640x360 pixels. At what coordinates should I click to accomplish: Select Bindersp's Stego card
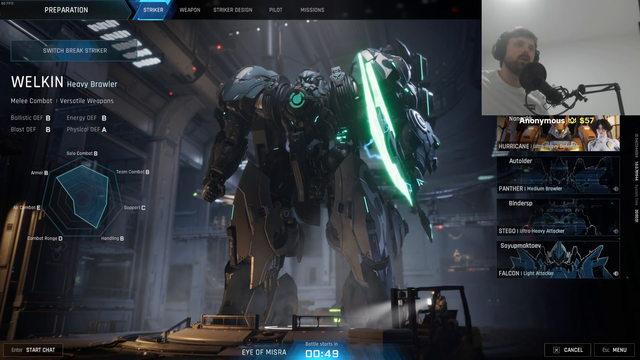pyautogui.click(x=558, y=217)
